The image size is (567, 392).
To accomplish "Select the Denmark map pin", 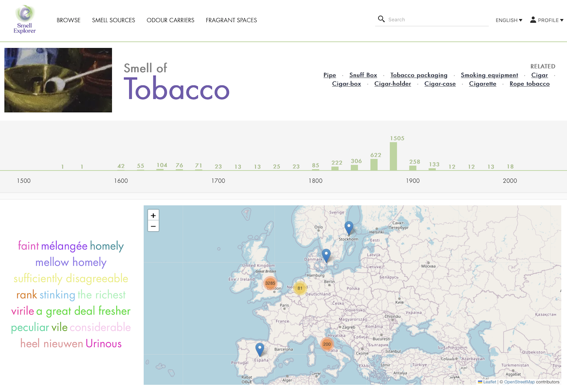I will 326,256.
